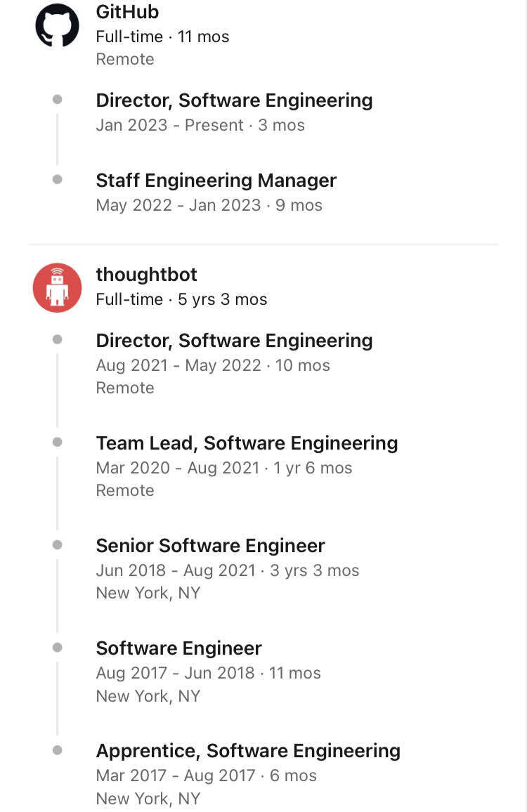Open the thoughtbot company name link
Screen dimensions: 527x812
(x=146, y=274)
